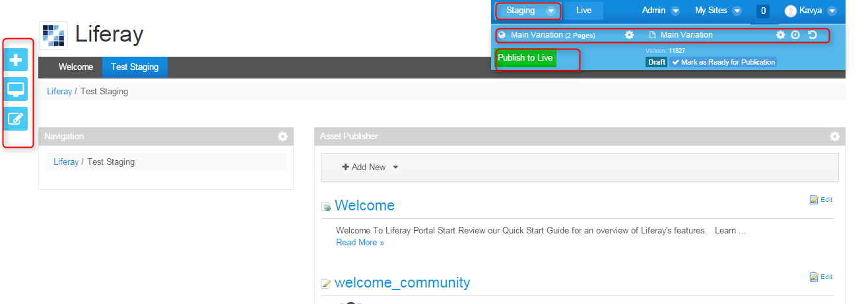Click the Asset Publisher portlet title

[x=349, y=137]
